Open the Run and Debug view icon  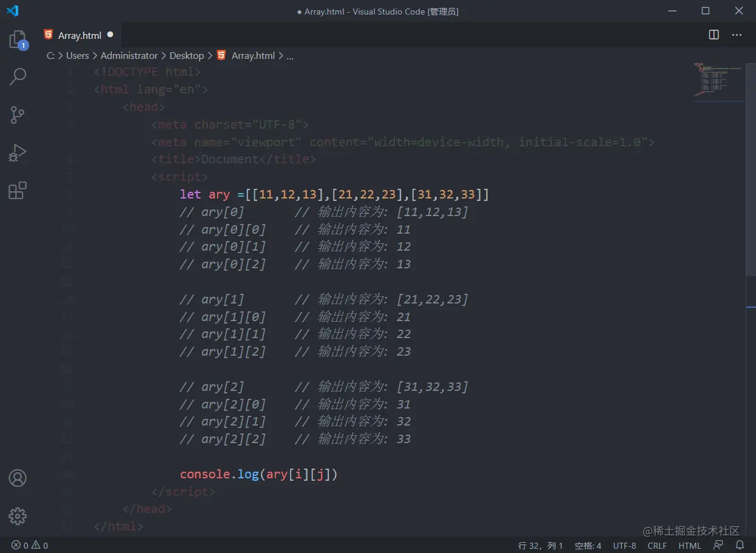click(x=18, y=152)
